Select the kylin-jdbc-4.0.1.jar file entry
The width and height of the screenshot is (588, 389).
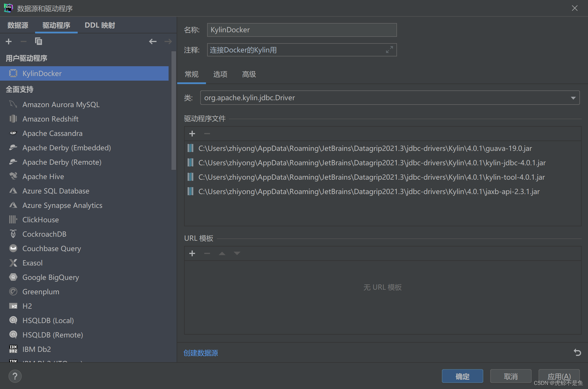[x=372, y=163]
